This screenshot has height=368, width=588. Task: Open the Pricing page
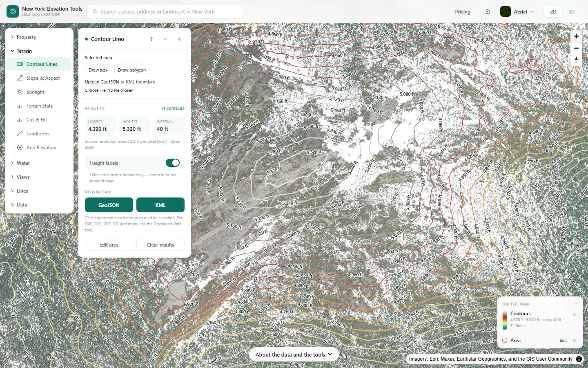pyautogui.click(x=463, y=12)
